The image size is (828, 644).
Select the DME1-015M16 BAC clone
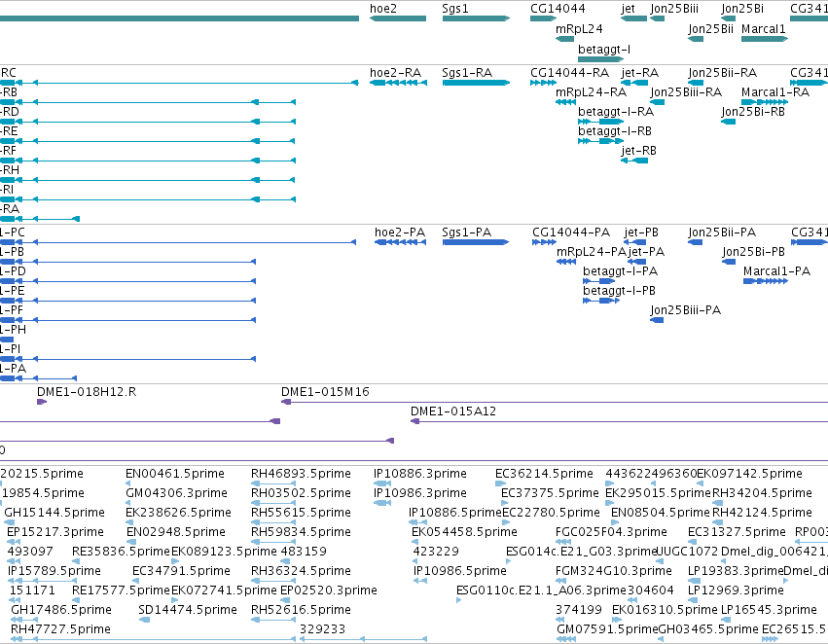(x=555, y=402)
